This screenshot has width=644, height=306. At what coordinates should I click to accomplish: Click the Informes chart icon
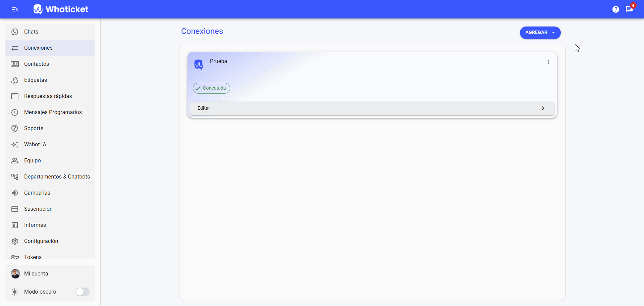(x=15, y=225)
